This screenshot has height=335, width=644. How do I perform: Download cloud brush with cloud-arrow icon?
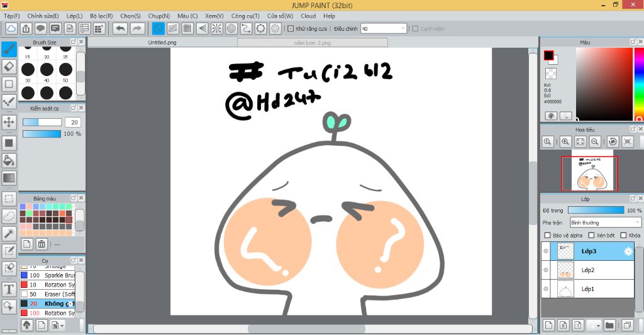[x=26, y=326]
